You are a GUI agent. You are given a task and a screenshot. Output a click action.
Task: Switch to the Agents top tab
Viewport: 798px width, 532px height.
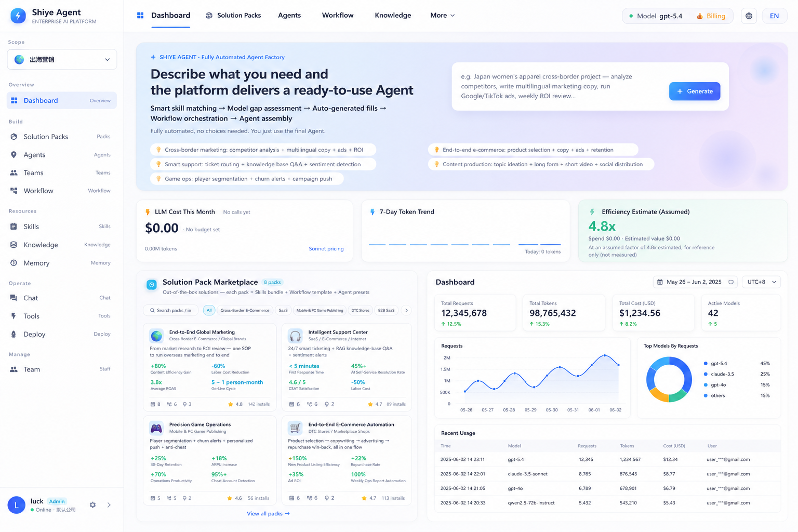(289, 16)
